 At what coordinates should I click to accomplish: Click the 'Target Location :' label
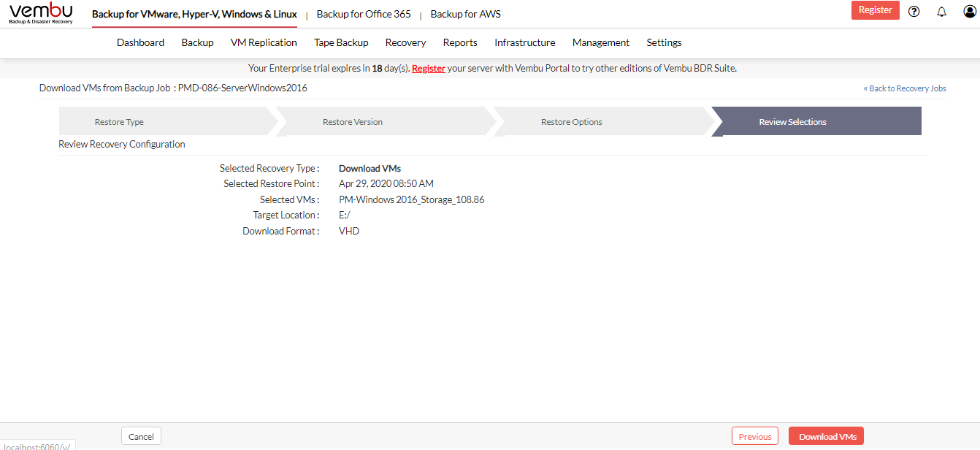point(286,216)
